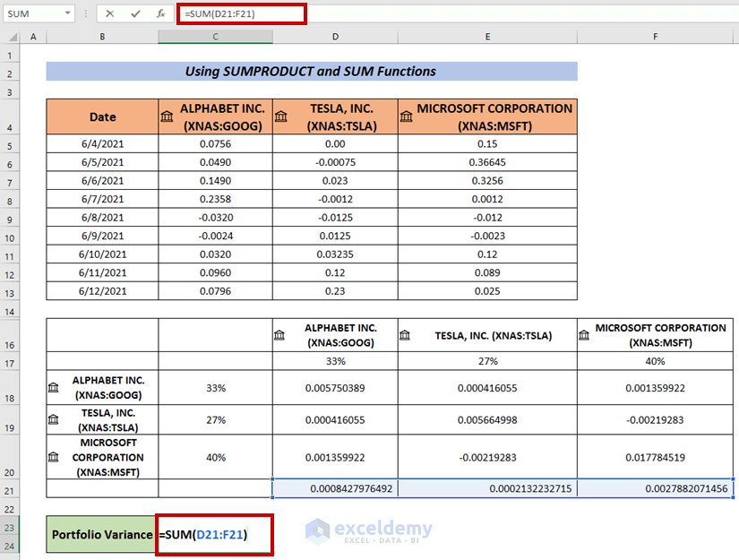Select cell with value -0.00075
The height and width of the screenshot is (560, 739).
click(335, 162)
